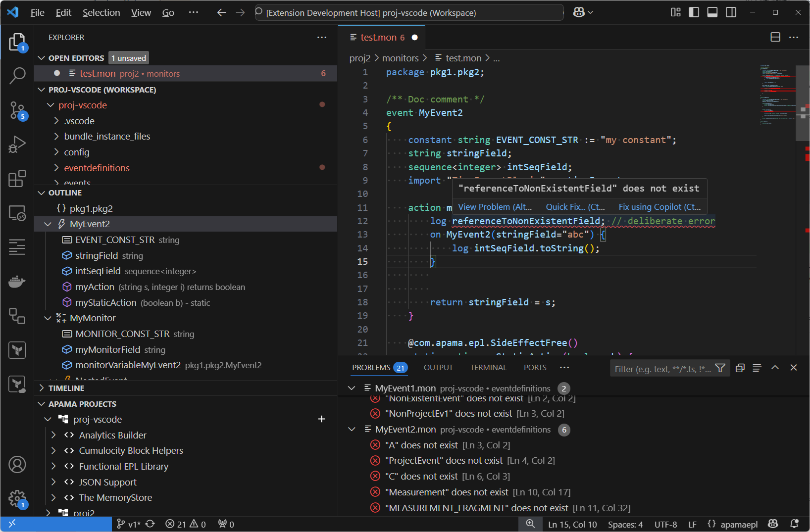Open the Docker view icon
The height and width of the screenshot is (532, 810).
tap(17, 281)
